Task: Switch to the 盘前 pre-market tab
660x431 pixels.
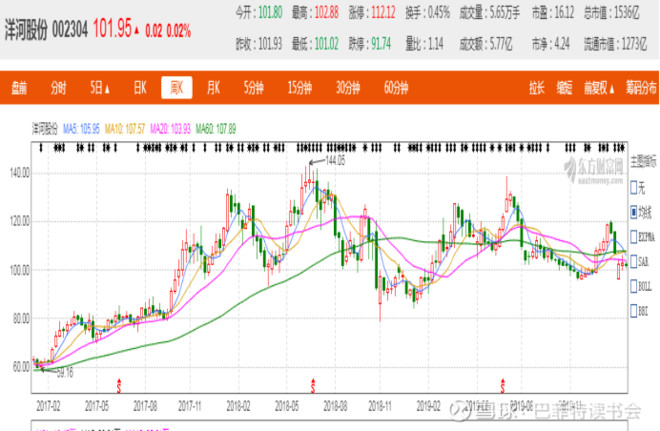Action: pyautogui.click(x=19, y=88)
